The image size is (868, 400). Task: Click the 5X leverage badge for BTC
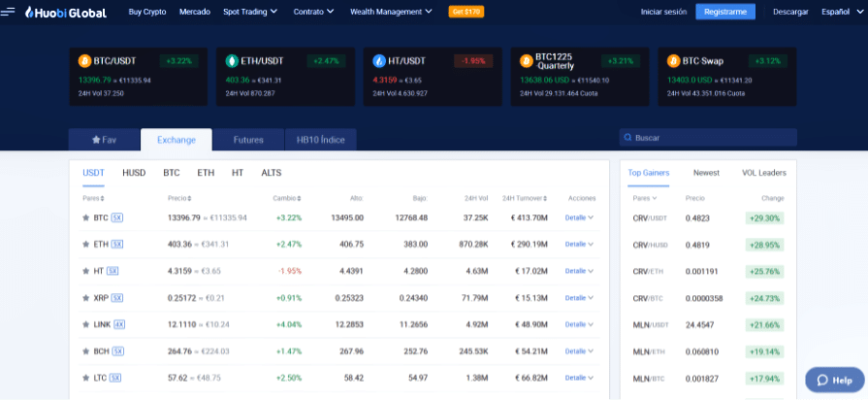116,217
